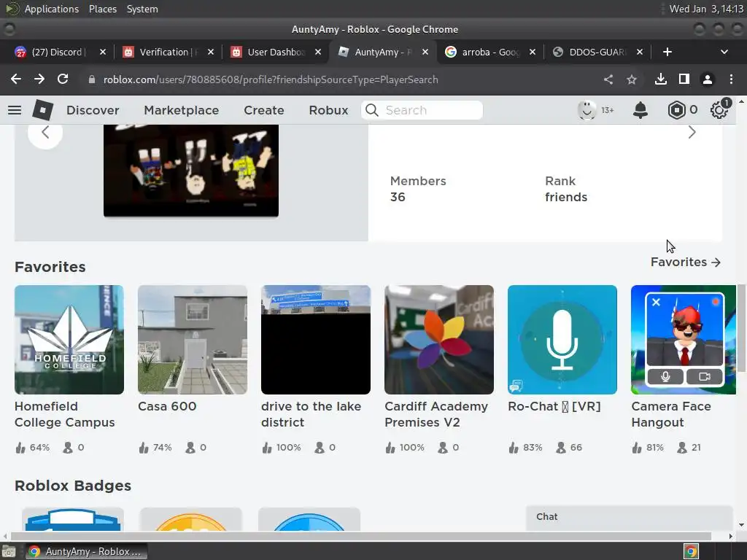This screenshot has width=747, height=560.
Task: Open the Robux balance icon
Action: (676, 110)
